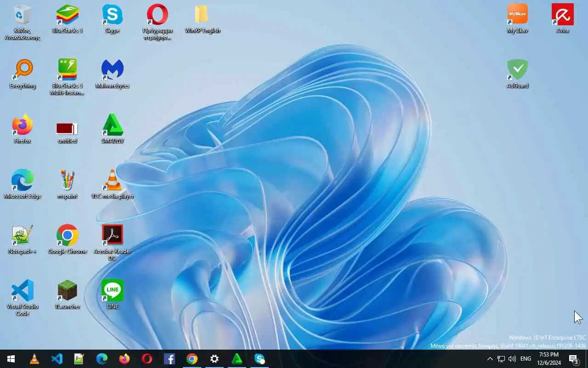Open the network status tray icon
Viewport: 588px width, 368px height.
501,359
